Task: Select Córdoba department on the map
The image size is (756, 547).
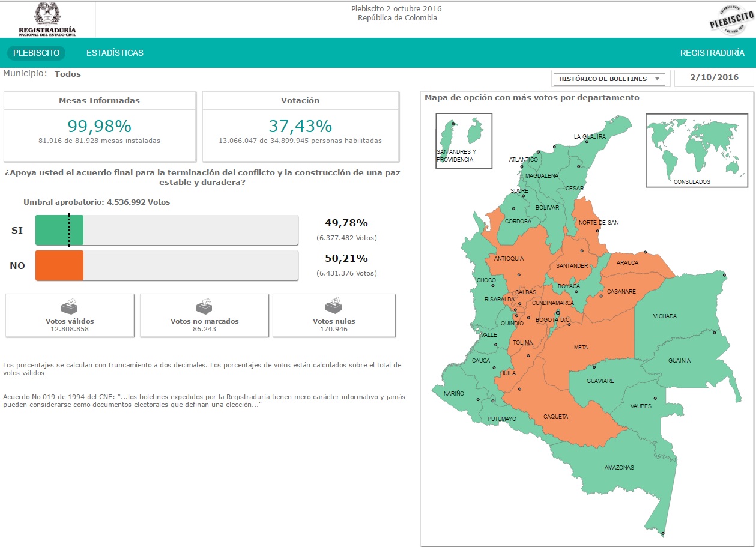Action: click(518, 222)
